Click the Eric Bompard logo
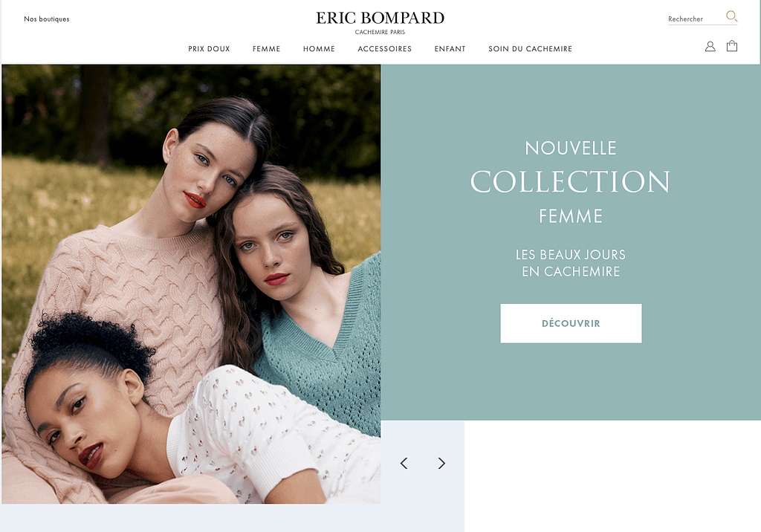Screen dimensions: 761x532 [380, 18]
